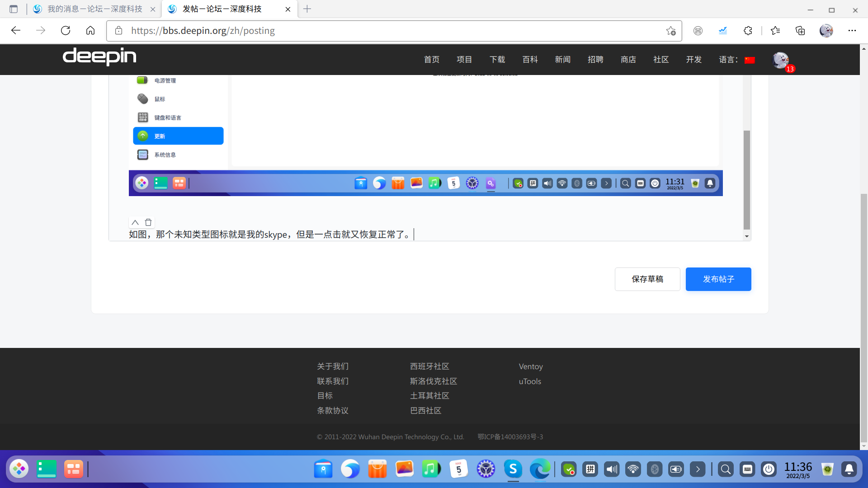Expand the dock tray arrow
This screenshot has width=868, height=488.
click(x=698, y=469)
